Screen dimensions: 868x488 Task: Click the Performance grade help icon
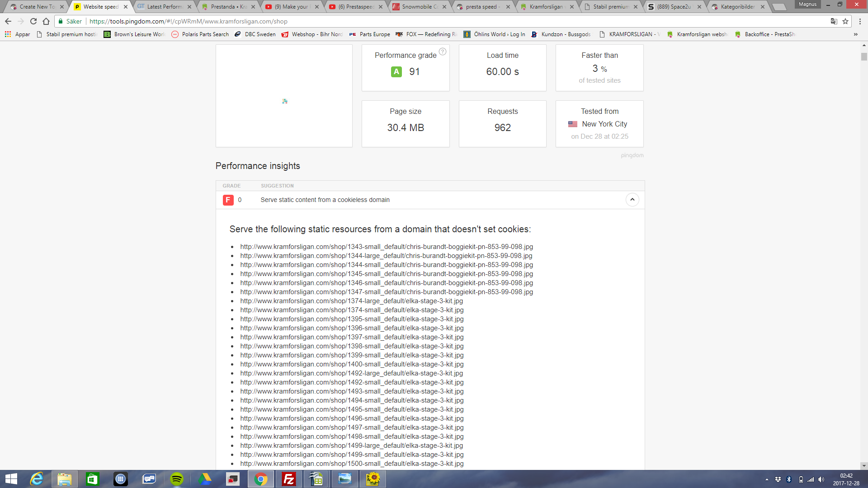[443, 52]
